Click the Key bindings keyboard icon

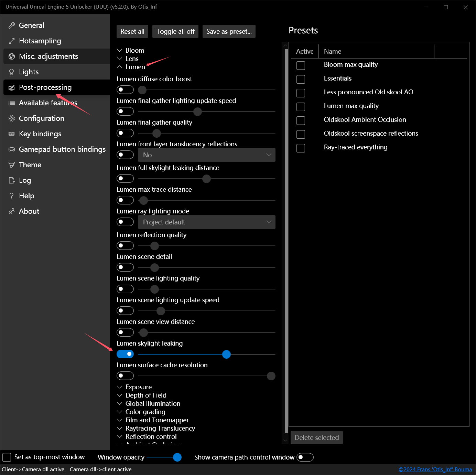[12, 134]
